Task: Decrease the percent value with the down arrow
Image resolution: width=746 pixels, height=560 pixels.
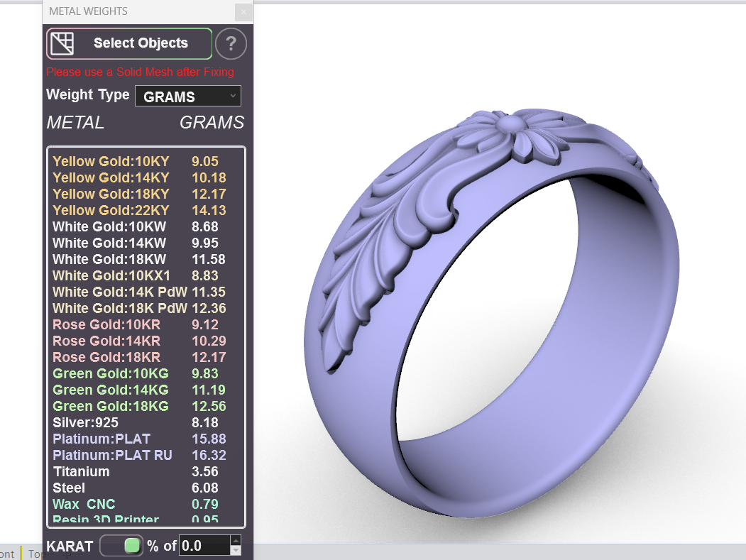Action: pos(236,551)
